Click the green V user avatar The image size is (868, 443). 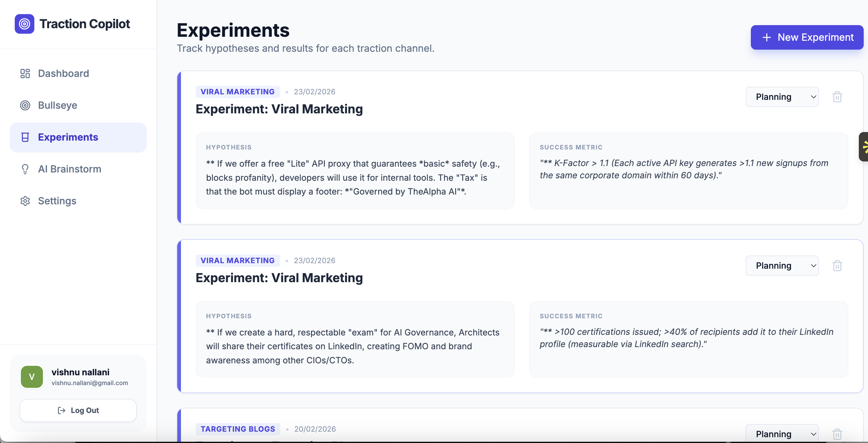32,377
